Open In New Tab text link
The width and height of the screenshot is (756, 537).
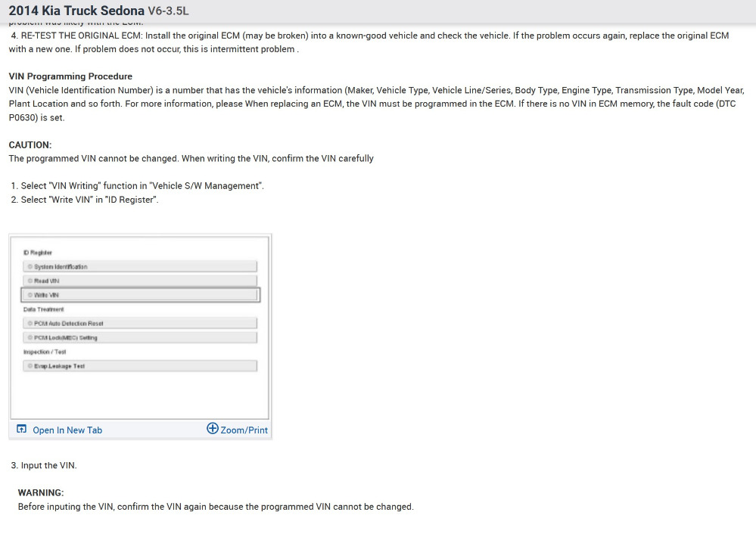tap(67, 430)
